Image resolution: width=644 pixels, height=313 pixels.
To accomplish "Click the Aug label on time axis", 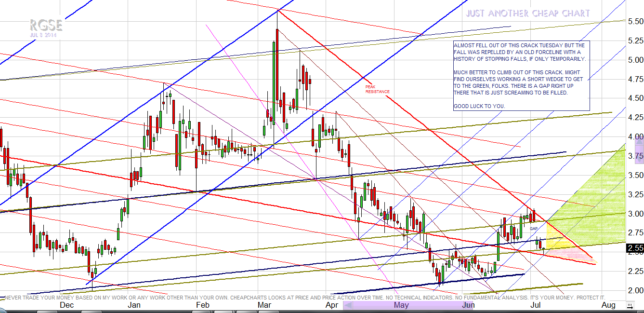I will tap(608, 305).
